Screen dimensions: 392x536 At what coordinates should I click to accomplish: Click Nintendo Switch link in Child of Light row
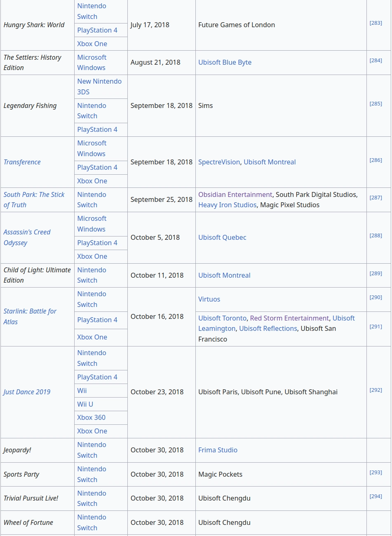92,275
